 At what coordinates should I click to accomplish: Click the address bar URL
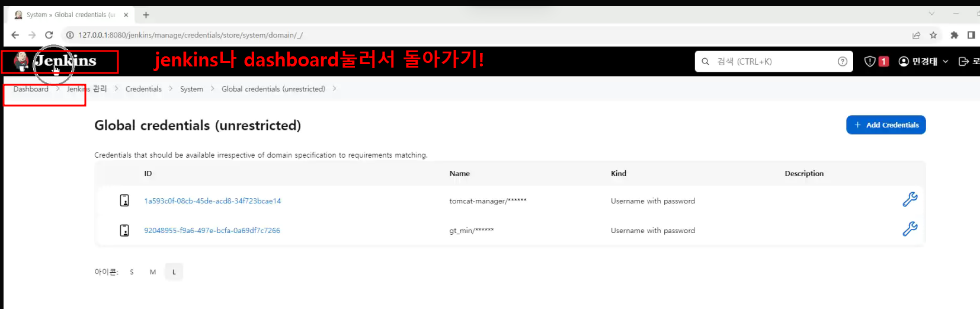190,35
